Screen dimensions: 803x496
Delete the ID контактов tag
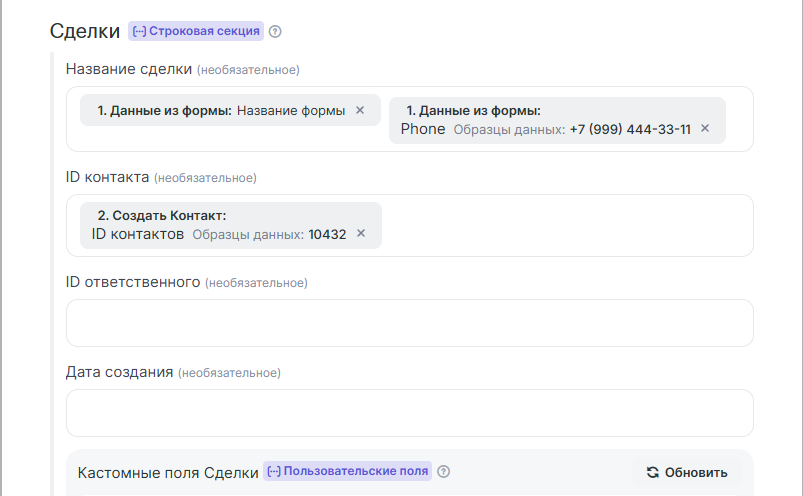coord(361,233)
